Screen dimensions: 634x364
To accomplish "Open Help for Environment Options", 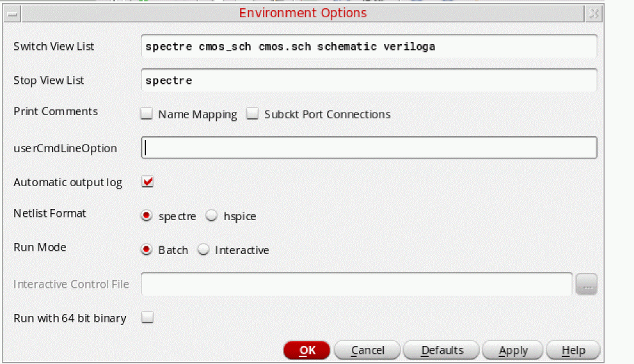I will (x=573, y=351).
